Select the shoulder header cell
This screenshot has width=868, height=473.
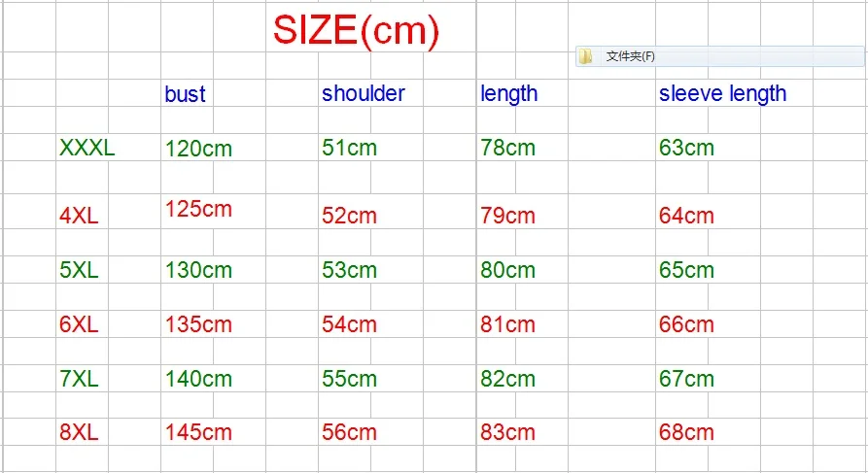coord(364,93)
